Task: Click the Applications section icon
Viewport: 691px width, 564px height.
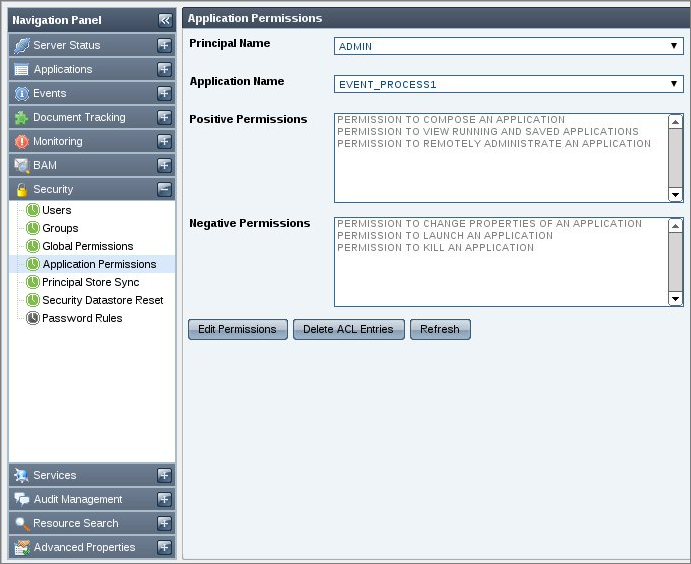Action: tap(21, 69)
